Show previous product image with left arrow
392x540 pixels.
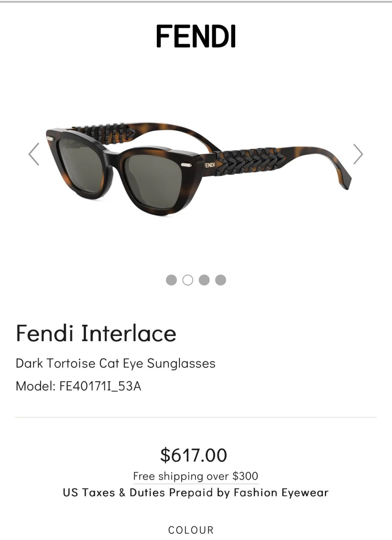[34, 154]
